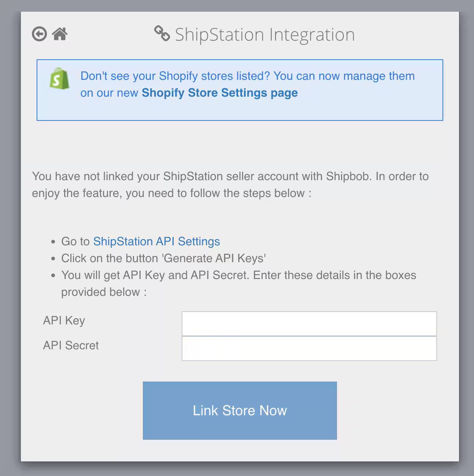474x476 pixels.
Task: Open the Shopify Store Settings page link
Action: point(219,93)
